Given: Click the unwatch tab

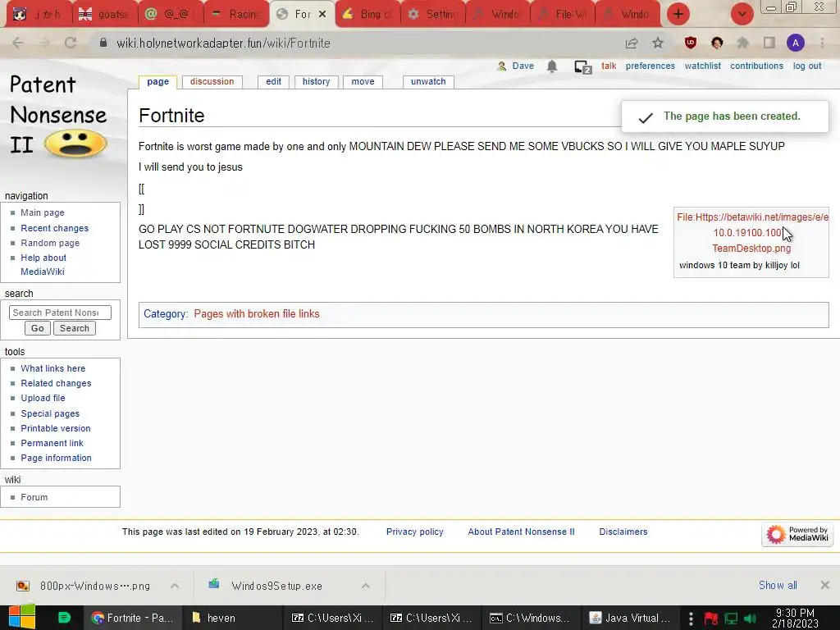Looking at the screenshot, I should pos(428,81).
